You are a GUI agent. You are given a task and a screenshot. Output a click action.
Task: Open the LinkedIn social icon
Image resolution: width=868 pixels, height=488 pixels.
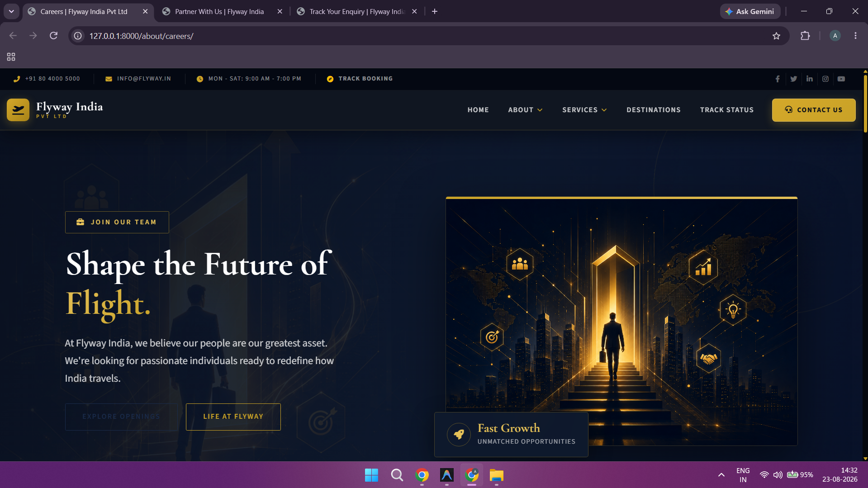809,79
